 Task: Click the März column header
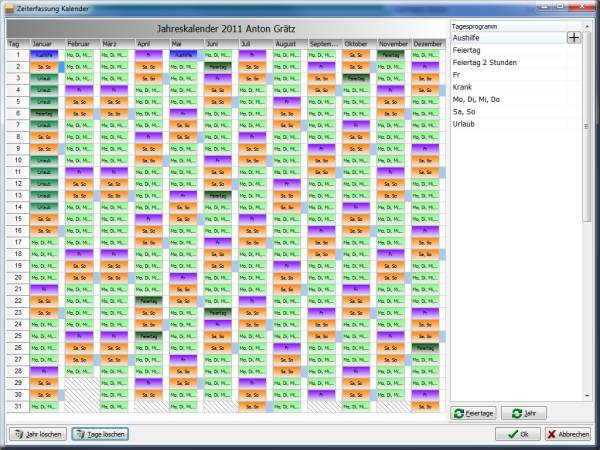117,44
